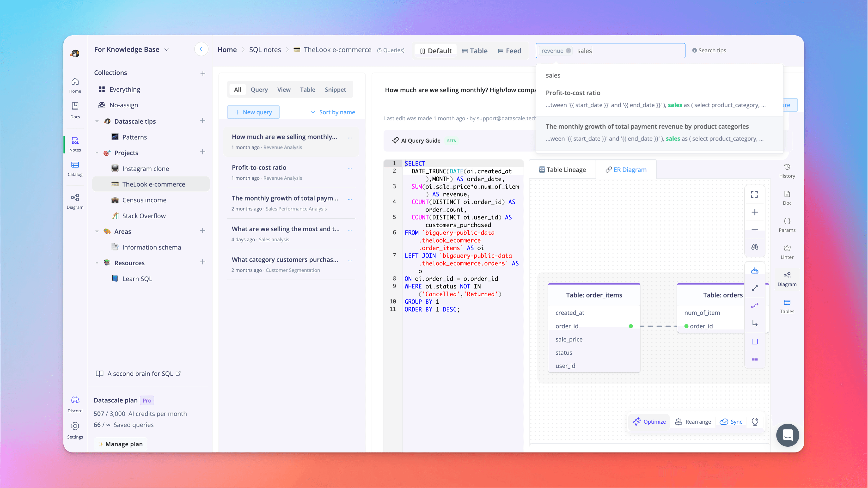Viewport: 868px width, 488px height.
Task: Open the History panel icon
Action: tap(787, 167)
